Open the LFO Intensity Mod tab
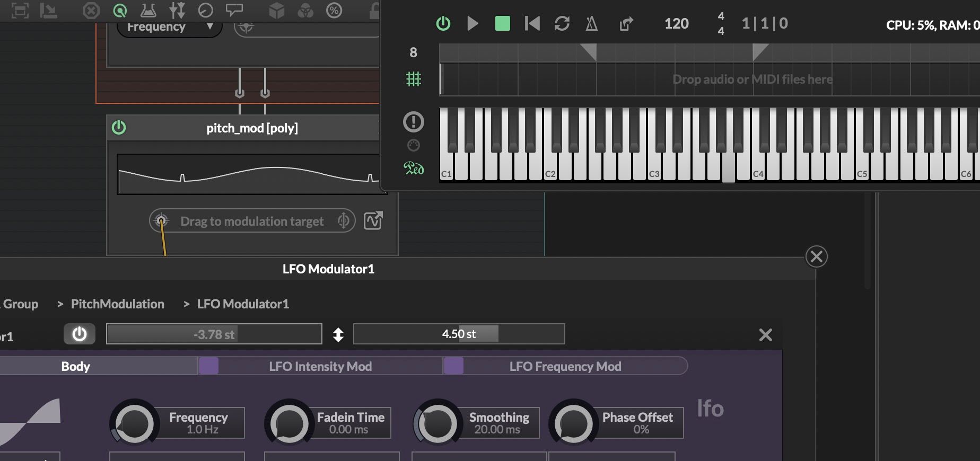Image resolution: width=980 pixels, height=461 pixels. [320, 366]
